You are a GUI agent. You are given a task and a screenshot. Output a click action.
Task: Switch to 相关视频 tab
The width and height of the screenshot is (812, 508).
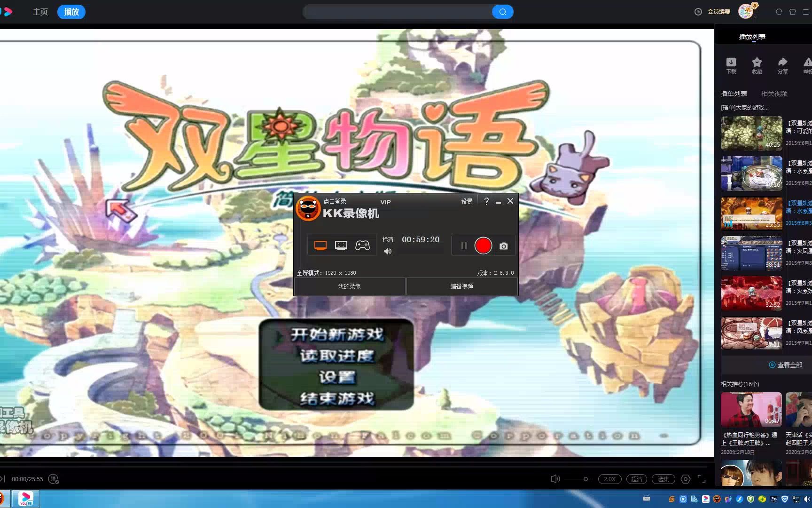(774, 94)
